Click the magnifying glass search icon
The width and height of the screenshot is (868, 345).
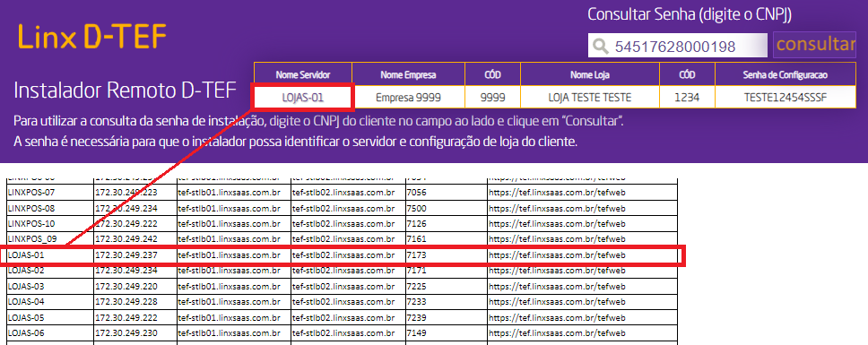(x=600, y=47)
